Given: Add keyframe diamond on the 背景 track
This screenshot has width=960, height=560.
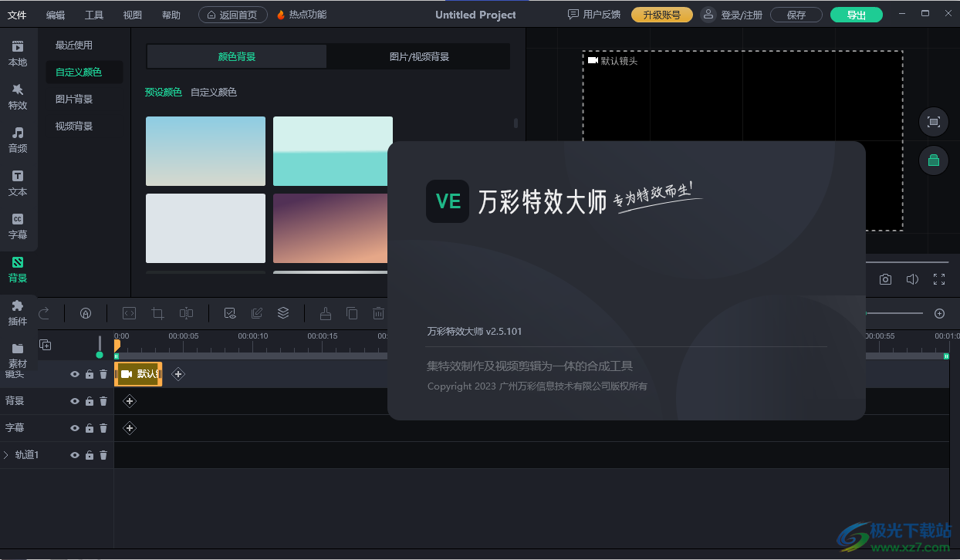Looking at the screenshot, I should [130, 401].
